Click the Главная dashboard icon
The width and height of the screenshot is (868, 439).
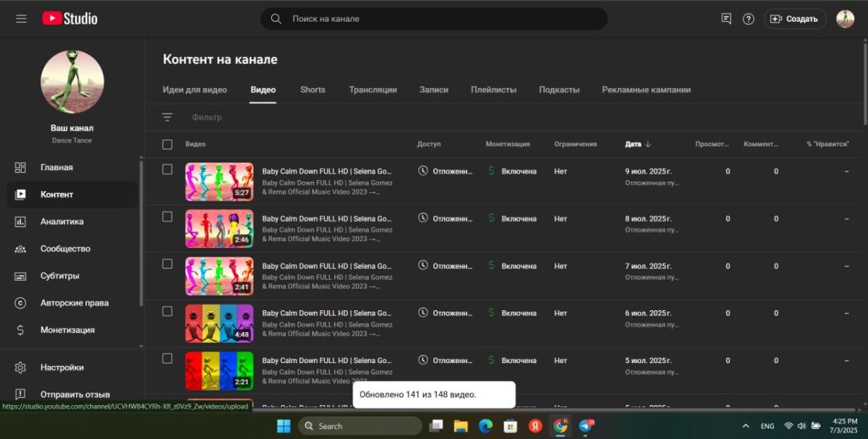[x=20, y=167]
